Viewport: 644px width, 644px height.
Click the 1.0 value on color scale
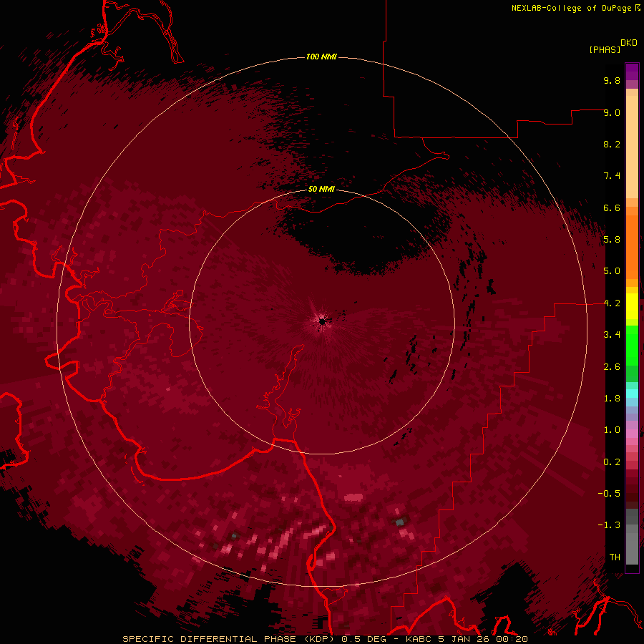[x=612, y=430]
